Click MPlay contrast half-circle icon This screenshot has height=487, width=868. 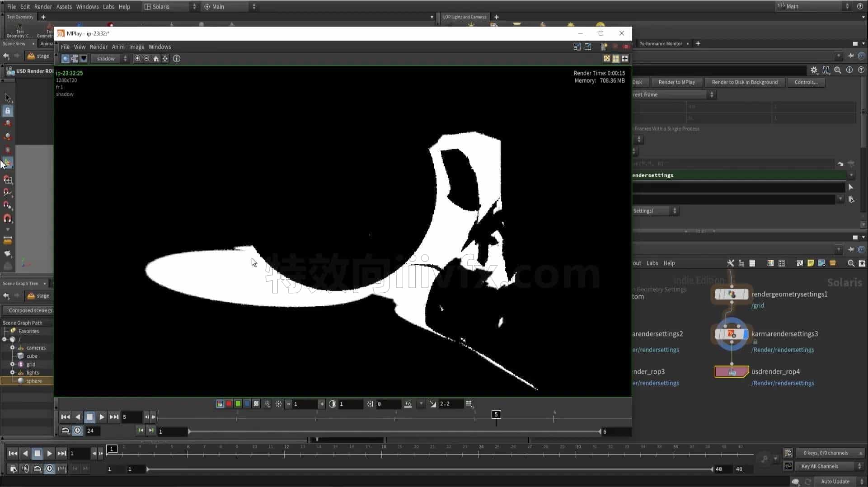coord(333,404)
